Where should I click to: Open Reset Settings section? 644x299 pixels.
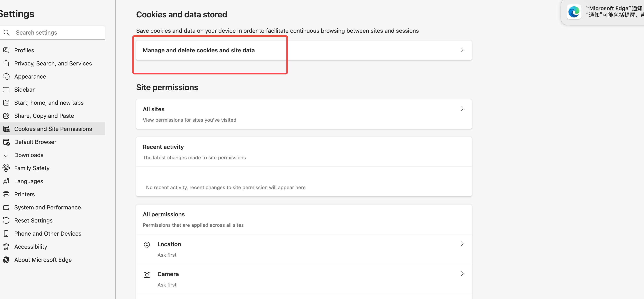point(33,220)
